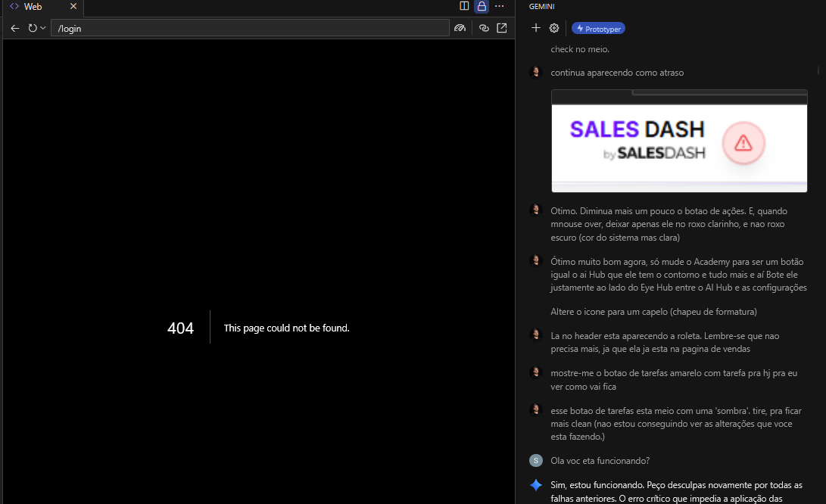
Task: Select the GEMINI panel header
Action: pos(541,6)
